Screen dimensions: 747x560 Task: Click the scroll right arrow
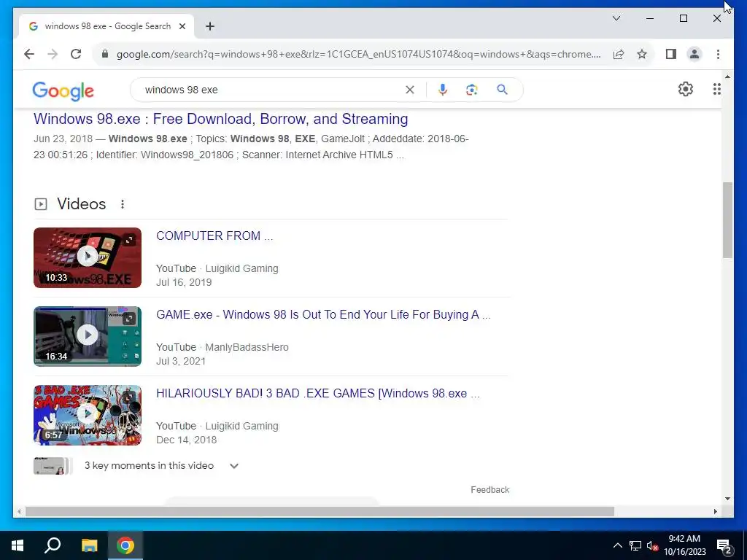point(716,512)
